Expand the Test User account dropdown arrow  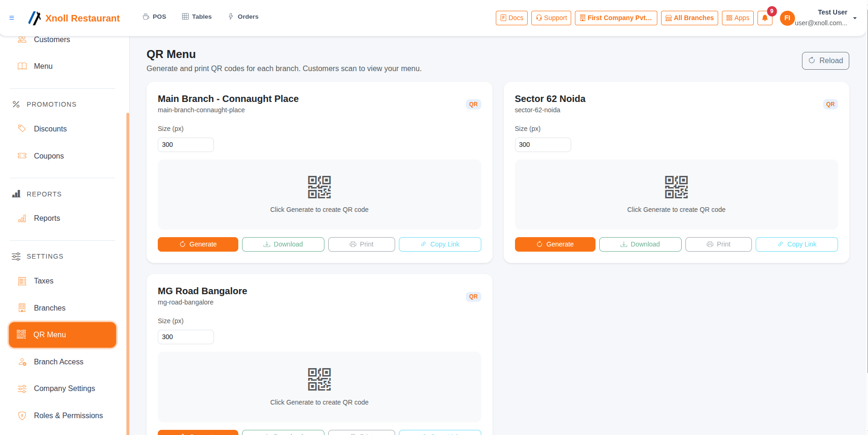pos(855,18)
